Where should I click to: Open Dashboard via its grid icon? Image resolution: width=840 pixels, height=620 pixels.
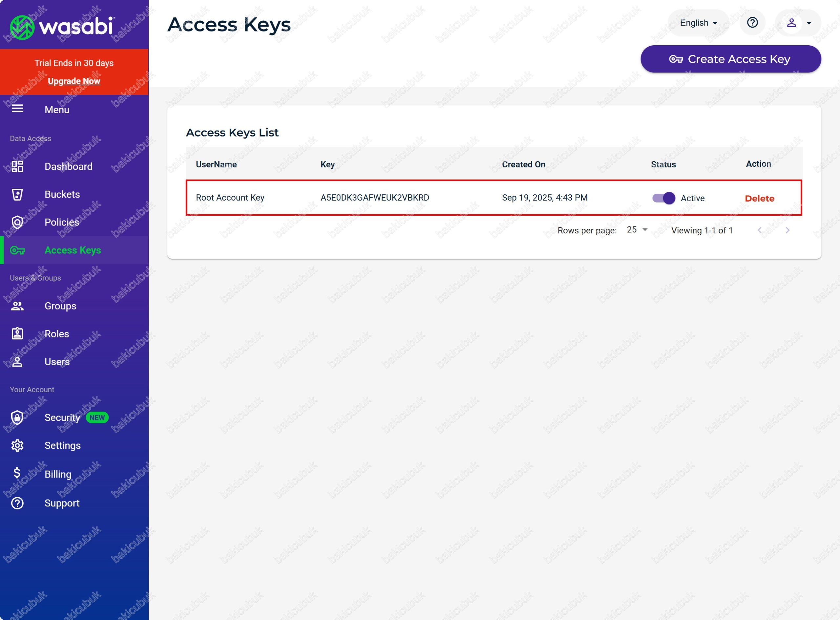pyautogui.click(x=17, y=166)
